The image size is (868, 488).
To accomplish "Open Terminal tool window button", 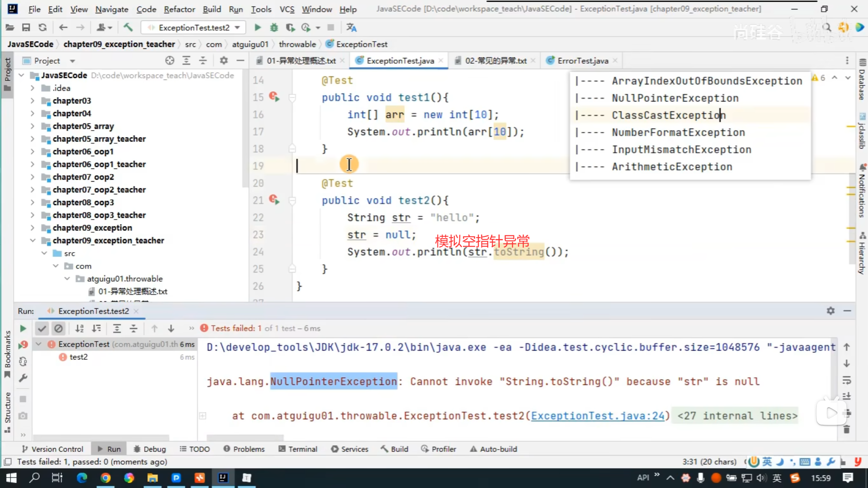I will (298, 449).
